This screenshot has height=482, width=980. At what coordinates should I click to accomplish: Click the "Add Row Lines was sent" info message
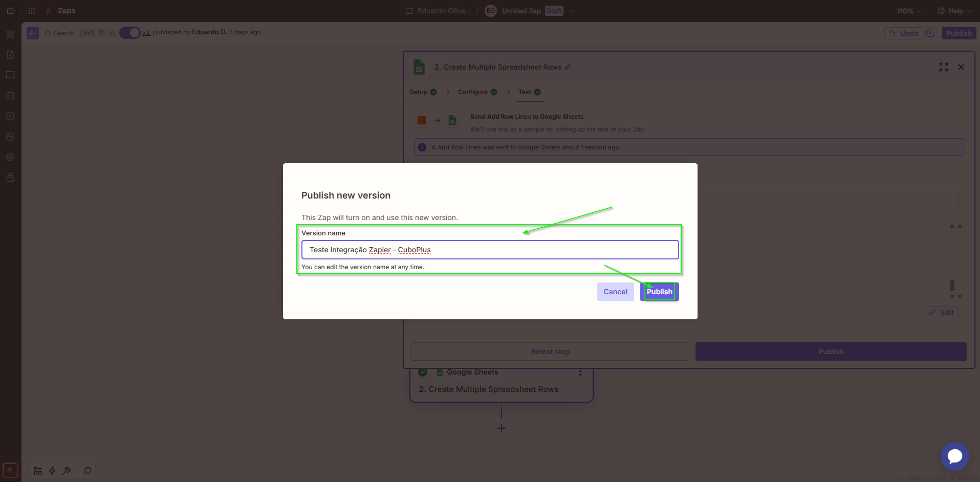[689, 147]
